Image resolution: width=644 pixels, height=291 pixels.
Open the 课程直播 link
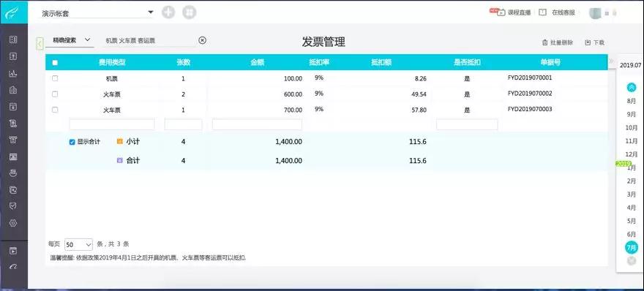tap(519, 12)
